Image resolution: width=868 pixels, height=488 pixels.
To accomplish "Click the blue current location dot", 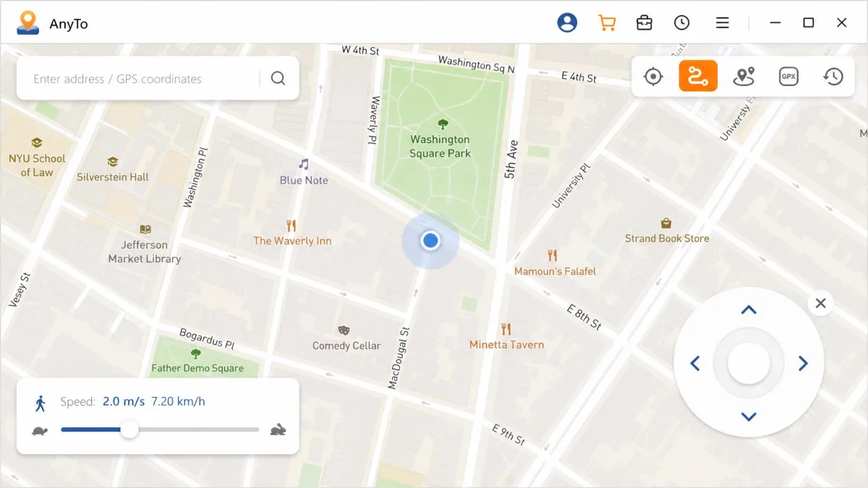I will 430,240.
